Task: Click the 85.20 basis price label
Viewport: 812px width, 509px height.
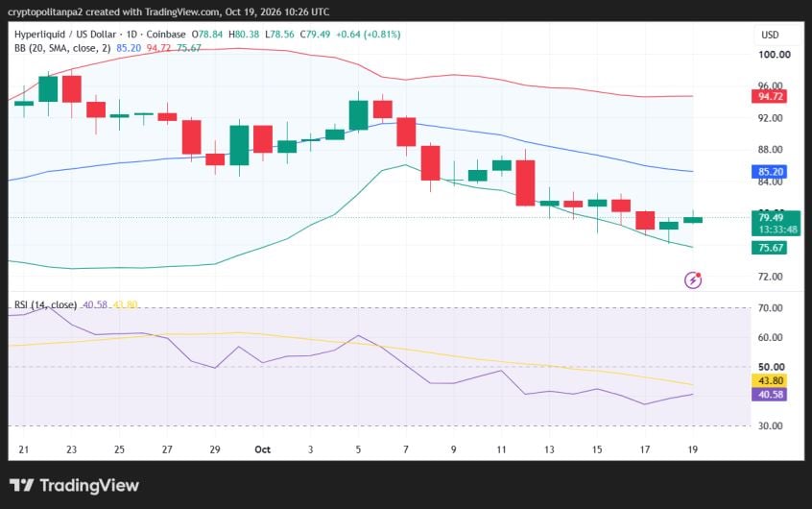Action: click(x=770, y=172)
